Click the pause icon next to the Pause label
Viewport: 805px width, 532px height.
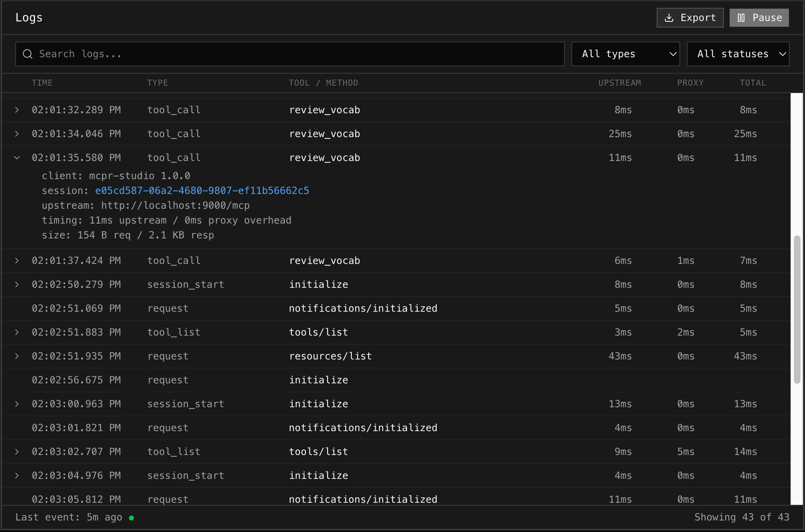click(742, 18)
